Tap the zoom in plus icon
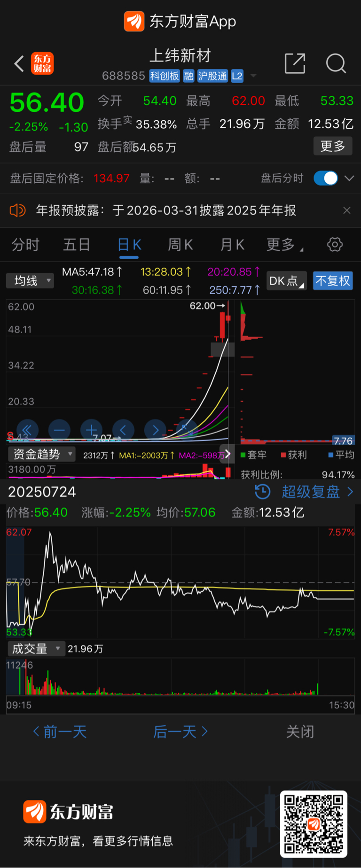This screenshot has height=868, width=361. (x=91, y=430)
